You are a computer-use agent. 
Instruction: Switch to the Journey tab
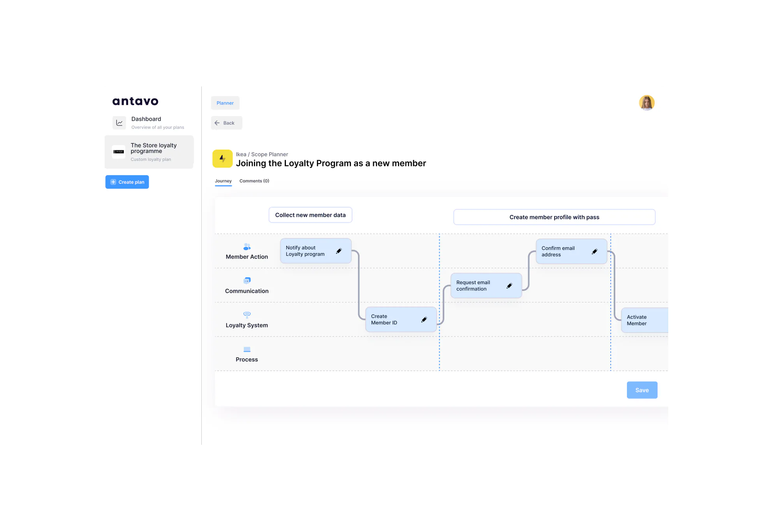pos(223,181)
